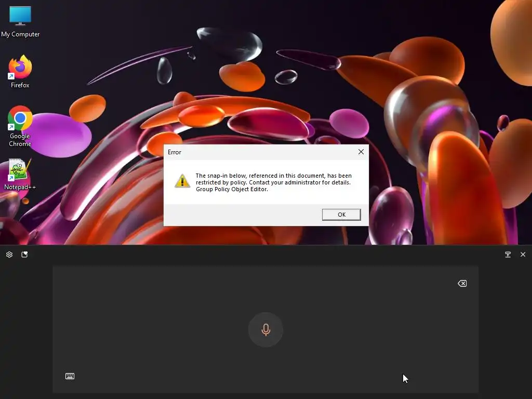The height and width of the screenshot is (399, 532).
Task: Start dictation with the microphone button
Action: click(265, 329)
